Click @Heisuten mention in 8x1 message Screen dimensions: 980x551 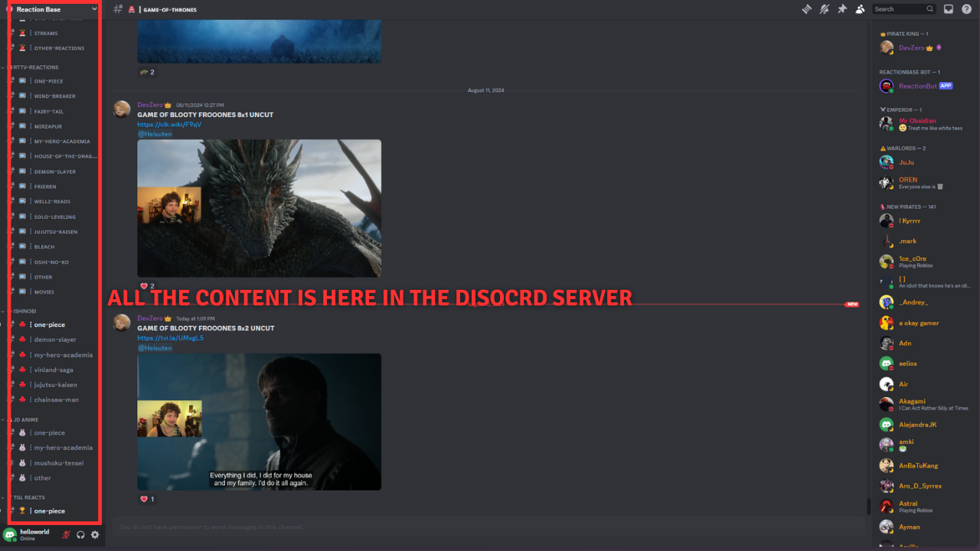point(155,134)
